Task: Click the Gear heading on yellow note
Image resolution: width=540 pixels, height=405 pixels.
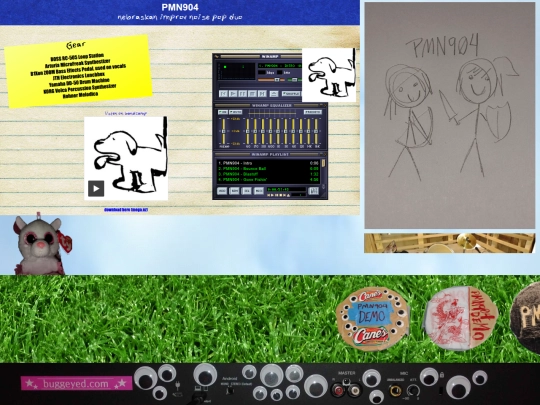Action: (76, 45)
